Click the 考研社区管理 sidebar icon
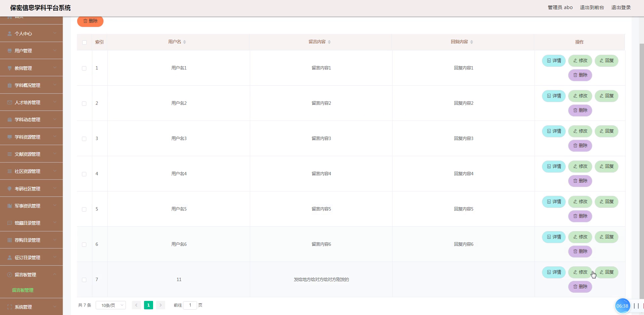This screenshot has height=315, width=644. pos(10,189)
